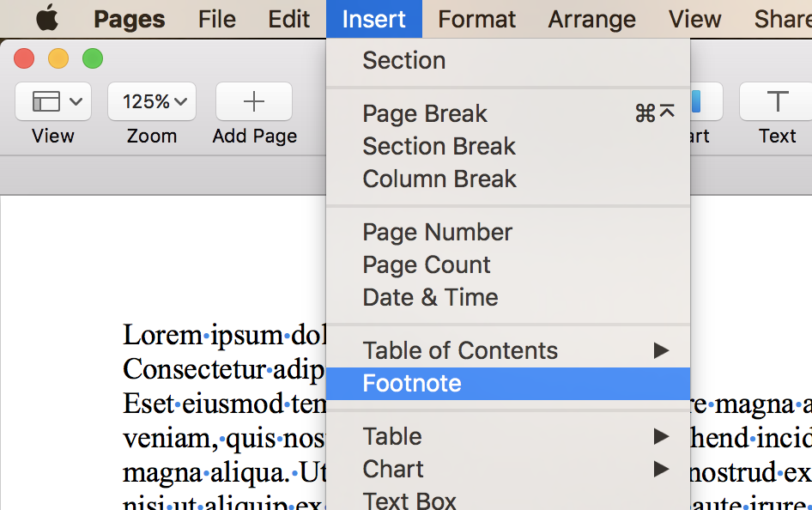Image resolution: width=812 pixels, height=510 pixels.
Task: Insert Page Count
Action: click(427, 264)
